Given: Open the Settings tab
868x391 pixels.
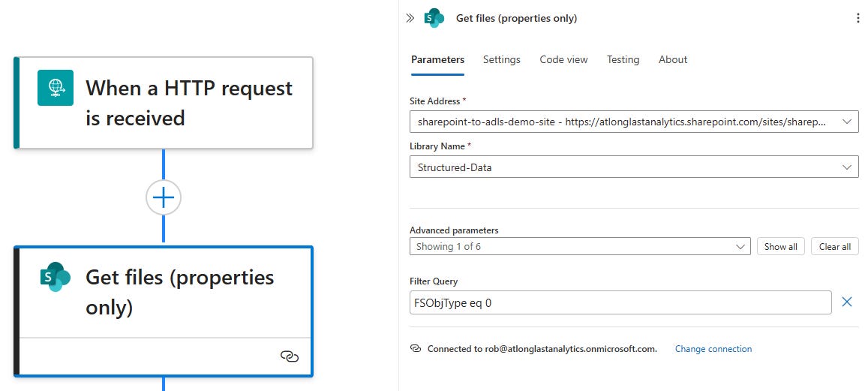Looking at the screenshot, I should tap(502, 60).
